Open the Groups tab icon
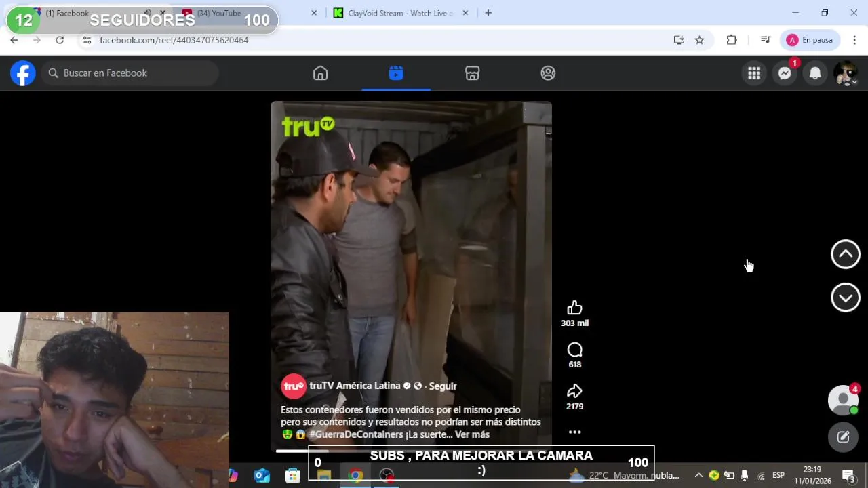The width and height of the screenshot is (868, 488). click(x=548, y=73)
